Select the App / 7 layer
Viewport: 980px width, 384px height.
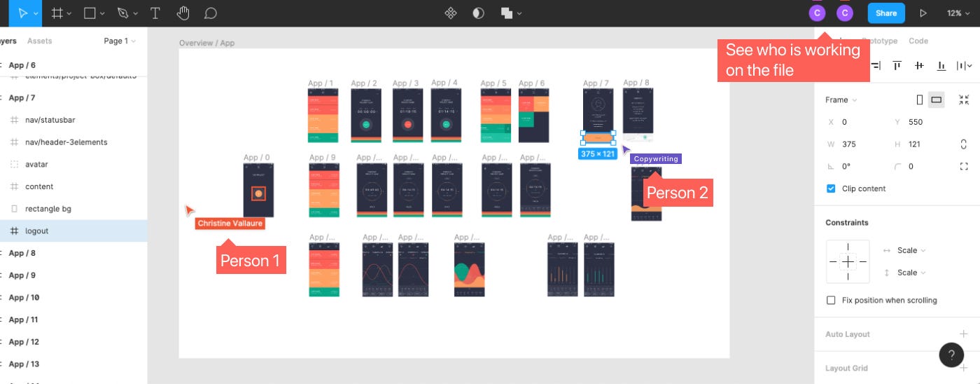point(73,97)
